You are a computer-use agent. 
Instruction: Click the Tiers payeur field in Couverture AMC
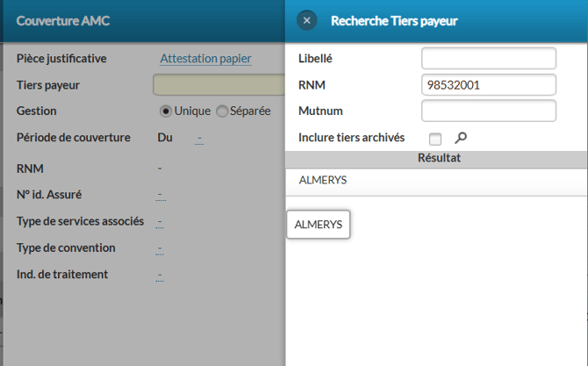[x=218, y=85]
